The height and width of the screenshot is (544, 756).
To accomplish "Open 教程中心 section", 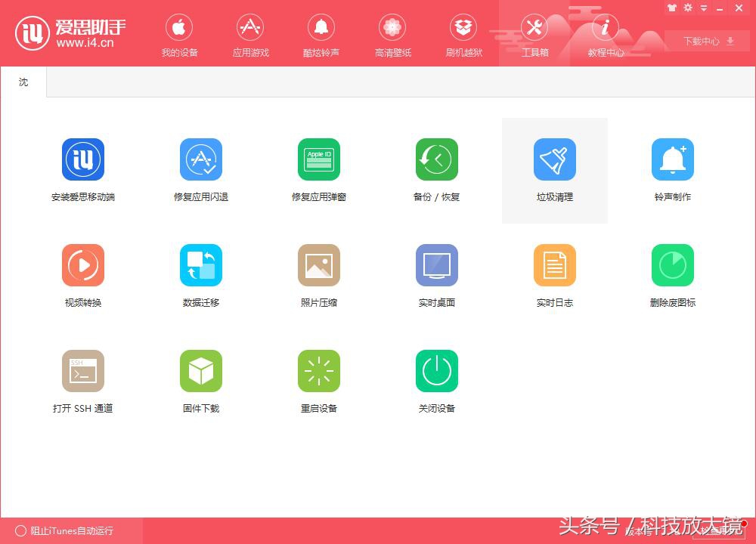I will (x=606, y=36).
